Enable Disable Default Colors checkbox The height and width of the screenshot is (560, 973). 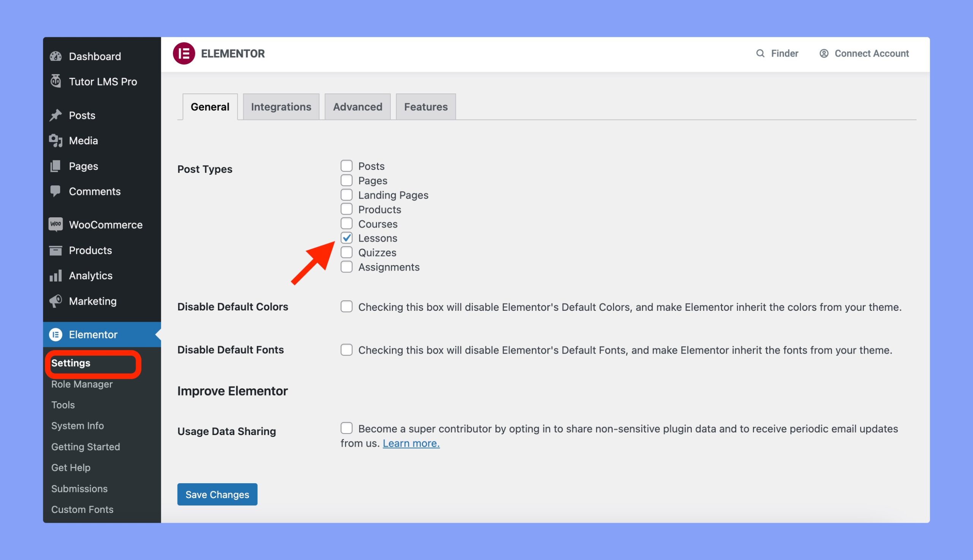(346, 306)
